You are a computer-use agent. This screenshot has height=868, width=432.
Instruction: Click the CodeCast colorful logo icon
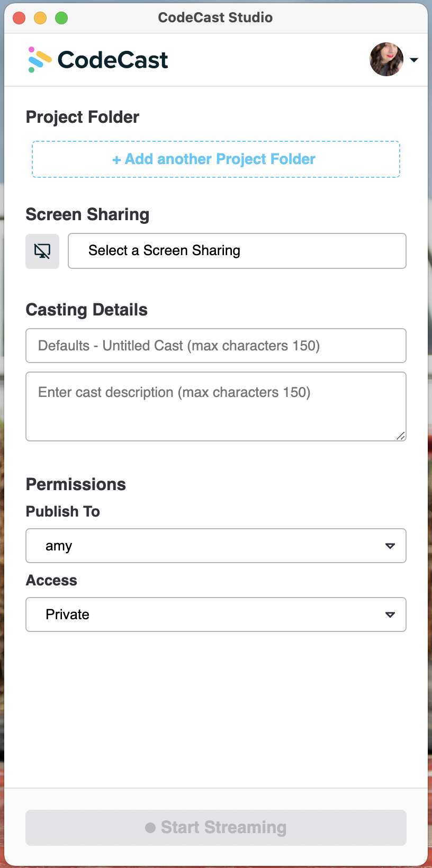point(40,60)
